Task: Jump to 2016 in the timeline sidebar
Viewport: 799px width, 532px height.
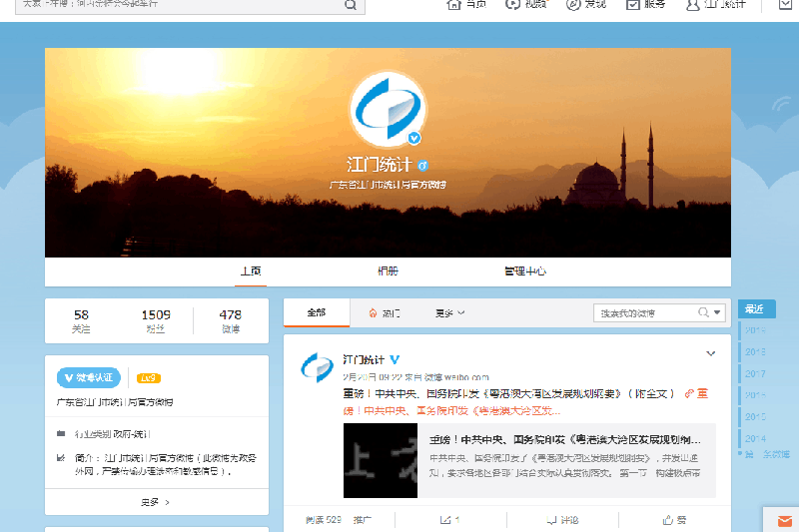Action: [x=755, y=395]
